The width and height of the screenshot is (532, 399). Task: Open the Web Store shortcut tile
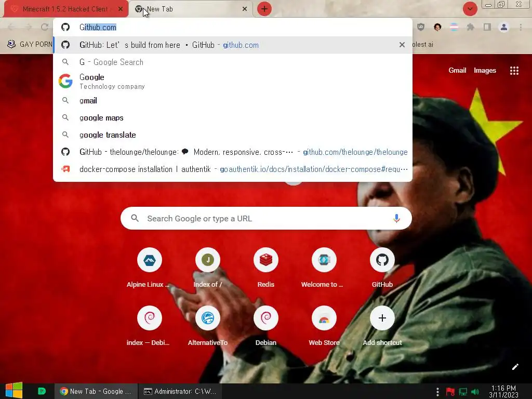324,326
